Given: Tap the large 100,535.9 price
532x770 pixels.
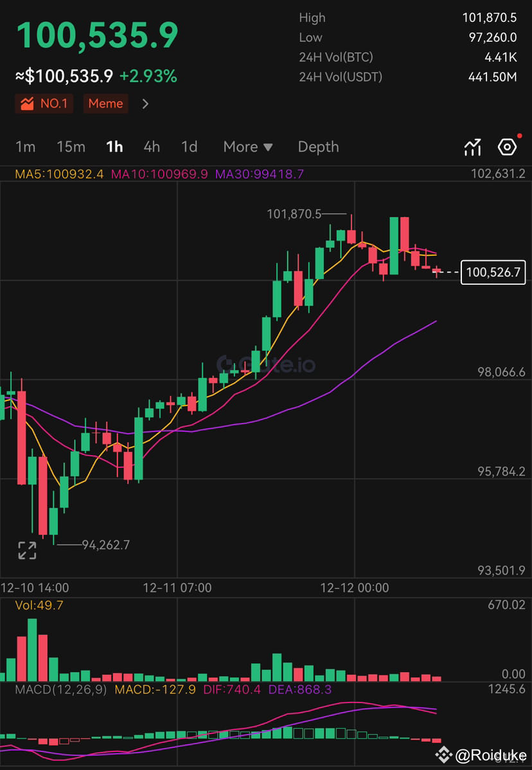Looking at the screenshot, I should [x=97, y=35].
